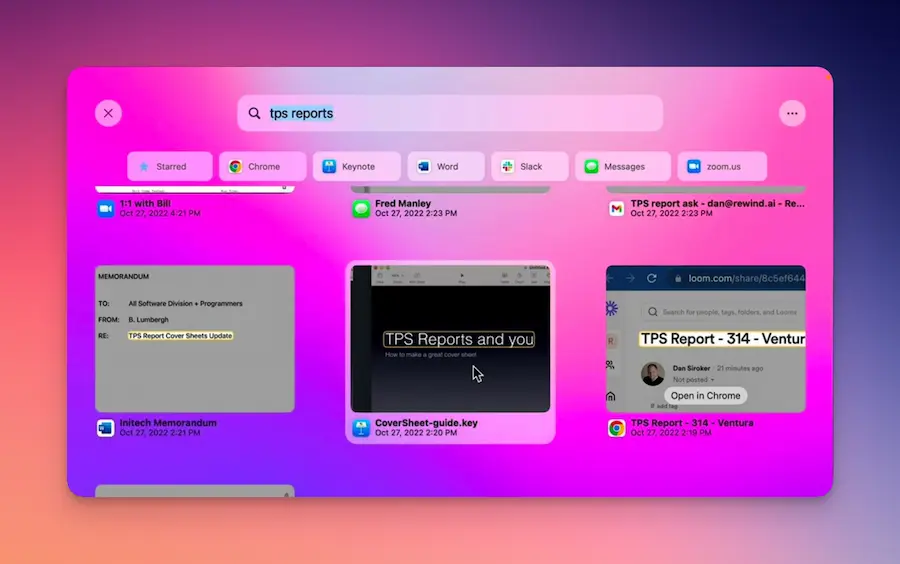Viewport: 900px width, 564px height.
Task: Click the highlighted 'TPS Report Cover Sheets Update' text
Action: tap(180, 336)
